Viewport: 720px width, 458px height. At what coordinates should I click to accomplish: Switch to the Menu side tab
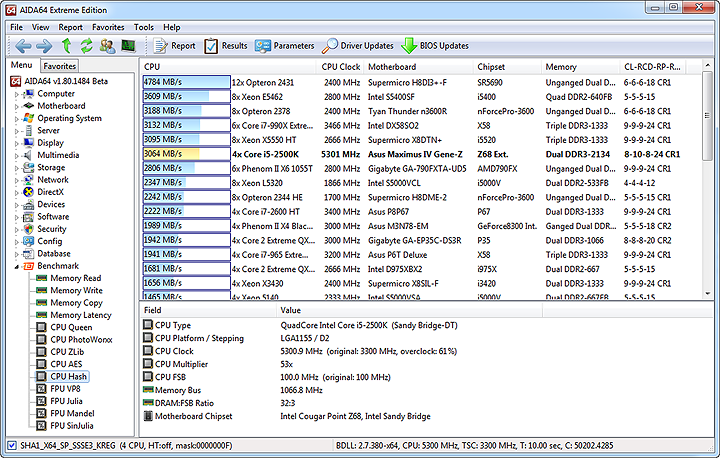click(x=22, y=65)
